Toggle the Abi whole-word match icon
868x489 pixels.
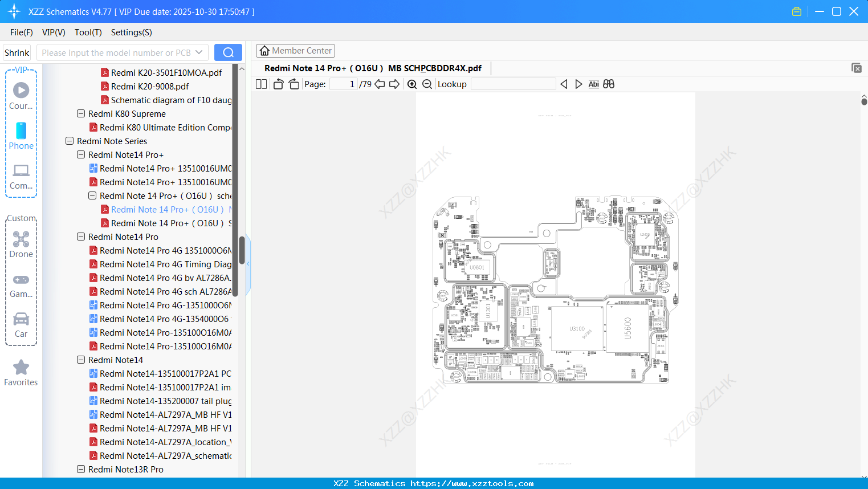(x=593, y=84)
